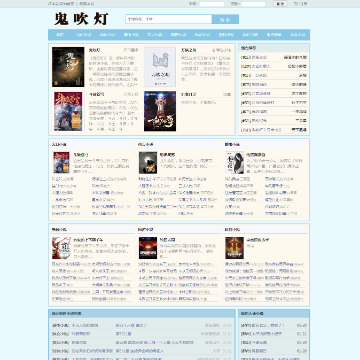The image size is (360, 360).
Task: Open the first entry in right ranking list
Action: coord(274,57)
